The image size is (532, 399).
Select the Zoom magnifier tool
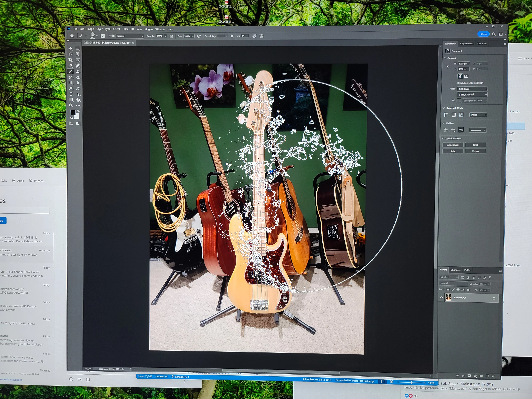point(71,105)
